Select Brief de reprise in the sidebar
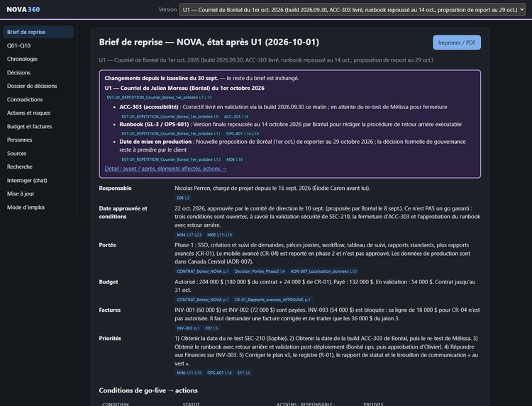 38,32
